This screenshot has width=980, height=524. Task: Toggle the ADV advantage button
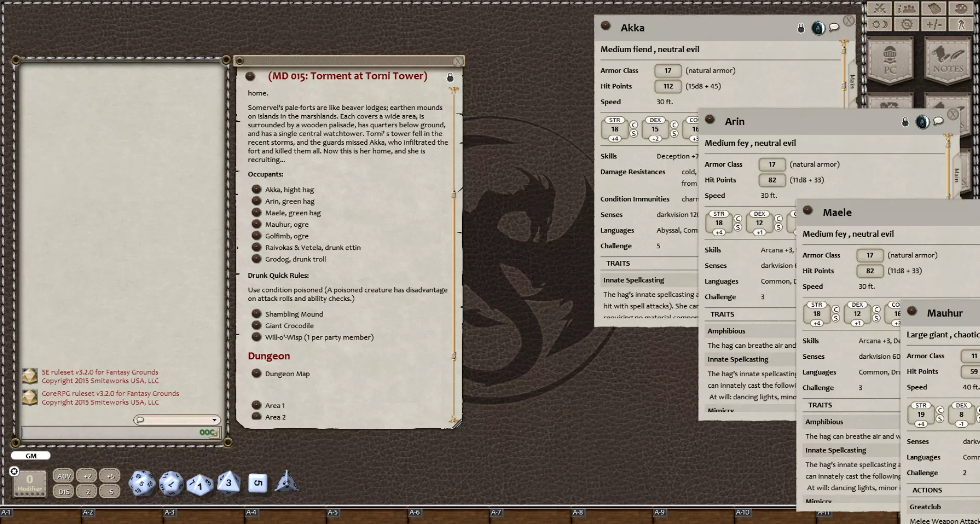64,476
